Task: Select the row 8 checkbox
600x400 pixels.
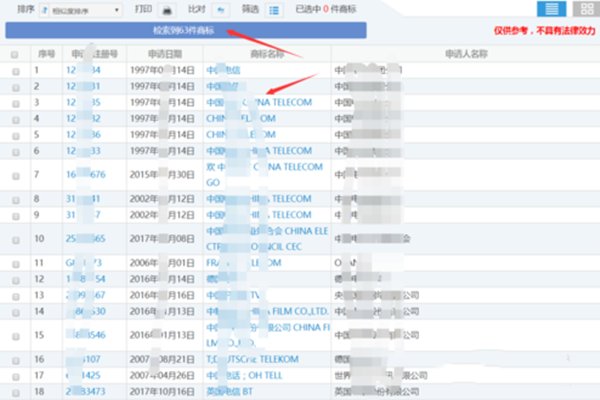Action: pos(16,200)
